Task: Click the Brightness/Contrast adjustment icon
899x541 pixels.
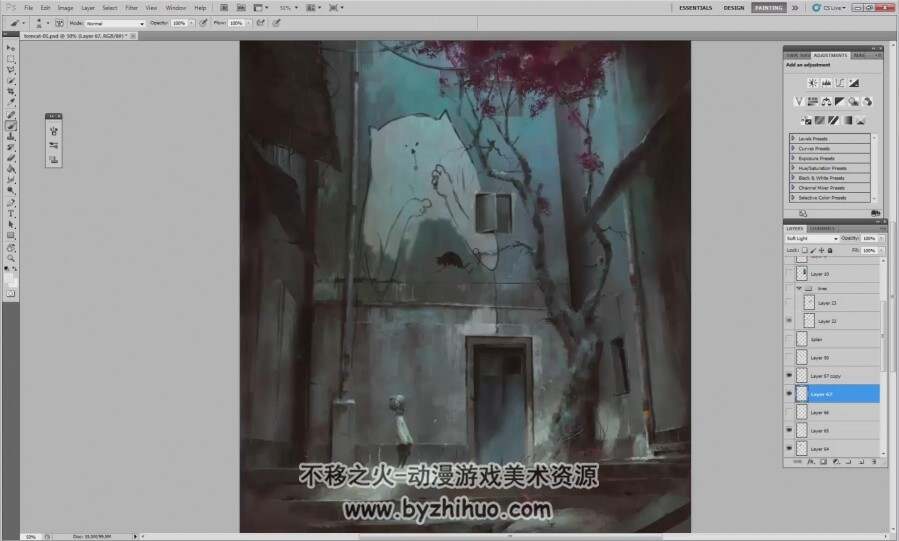Action: pos(812,83)
